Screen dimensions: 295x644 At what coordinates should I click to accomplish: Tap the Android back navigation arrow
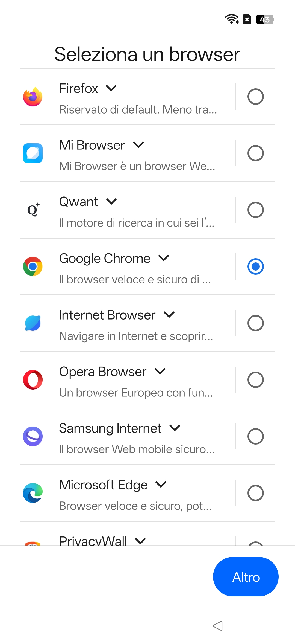point(218,626)
